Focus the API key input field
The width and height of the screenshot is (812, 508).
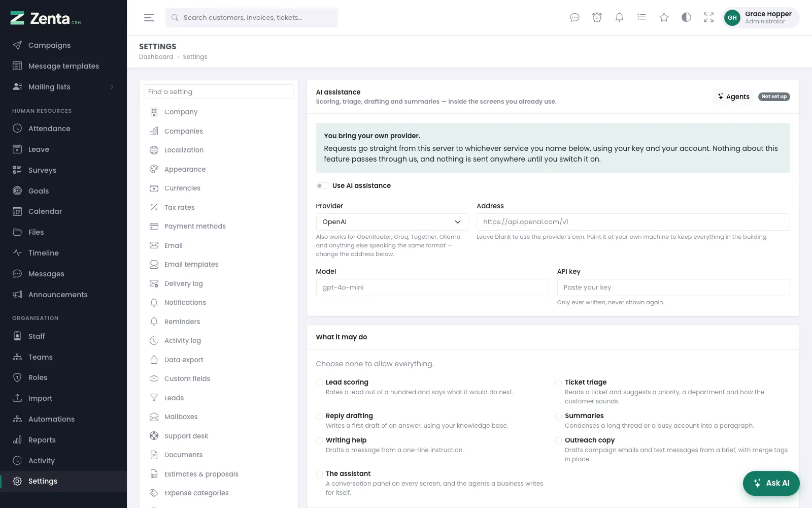(x=673, y=288)
